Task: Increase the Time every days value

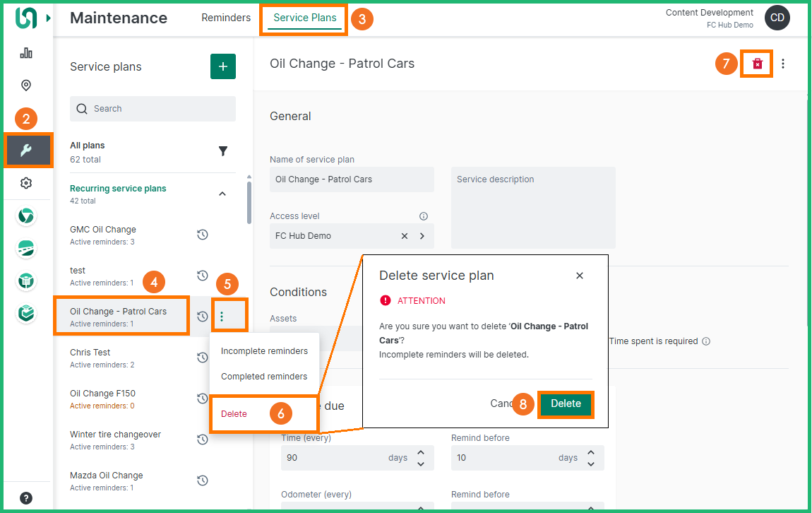Action: click(421, 452)
